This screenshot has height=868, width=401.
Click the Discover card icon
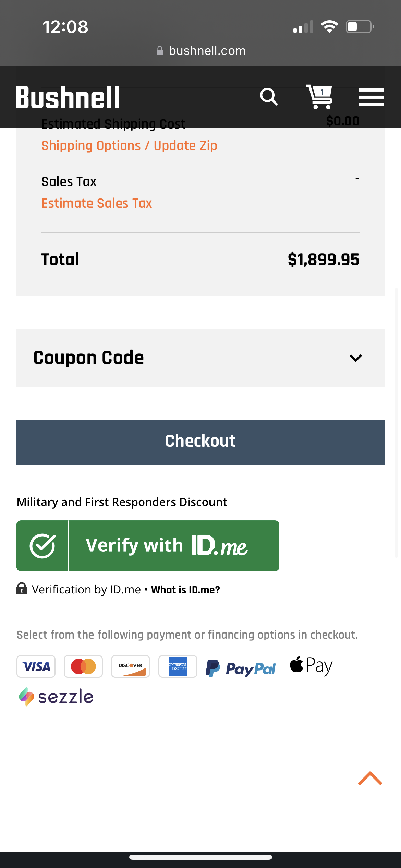pyautogui.click(x=131, y=666)
